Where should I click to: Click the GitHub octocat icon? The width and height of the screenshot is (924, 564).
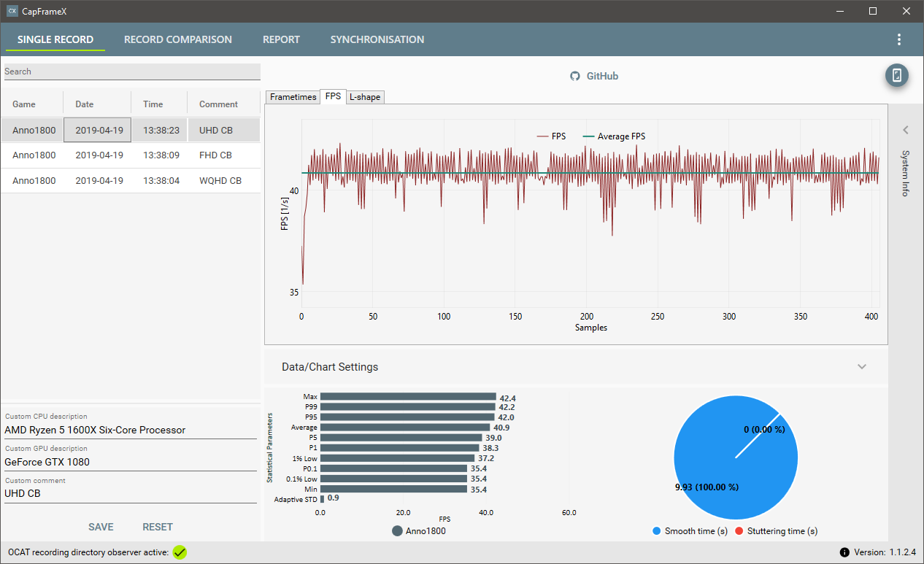(x=575, y=76)
